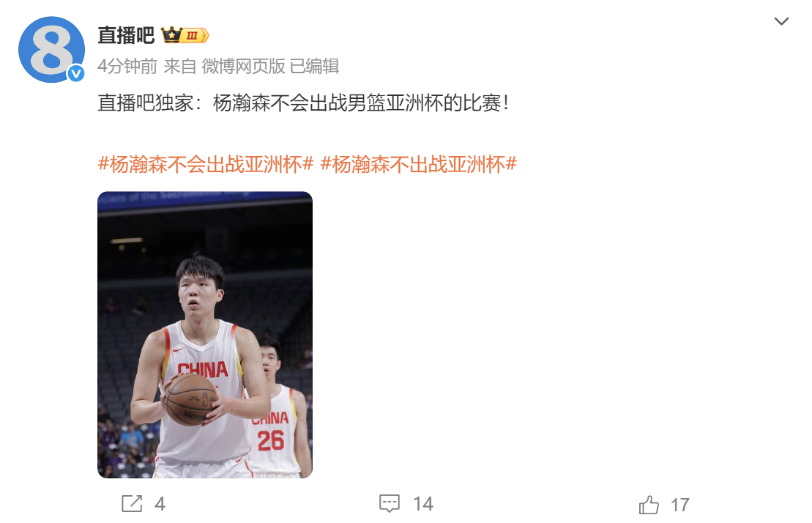Open hashtag #杨瀚森不会出战亚洲杯#
812x523 pixels.
tap(206, 165)
